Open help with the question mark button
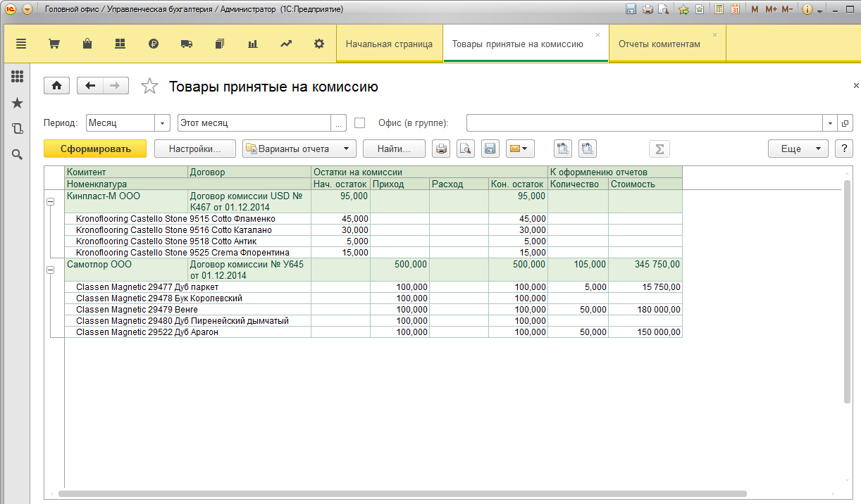861x504 pixels. 843,149
